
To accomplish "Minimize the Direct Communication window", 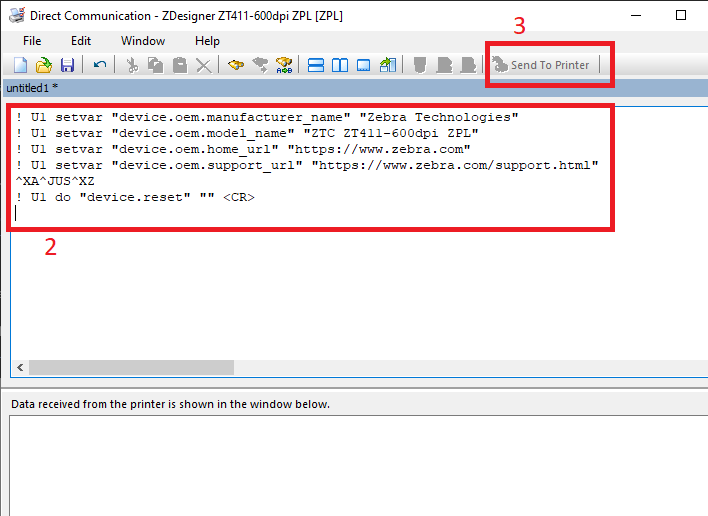I will [636, 15].
